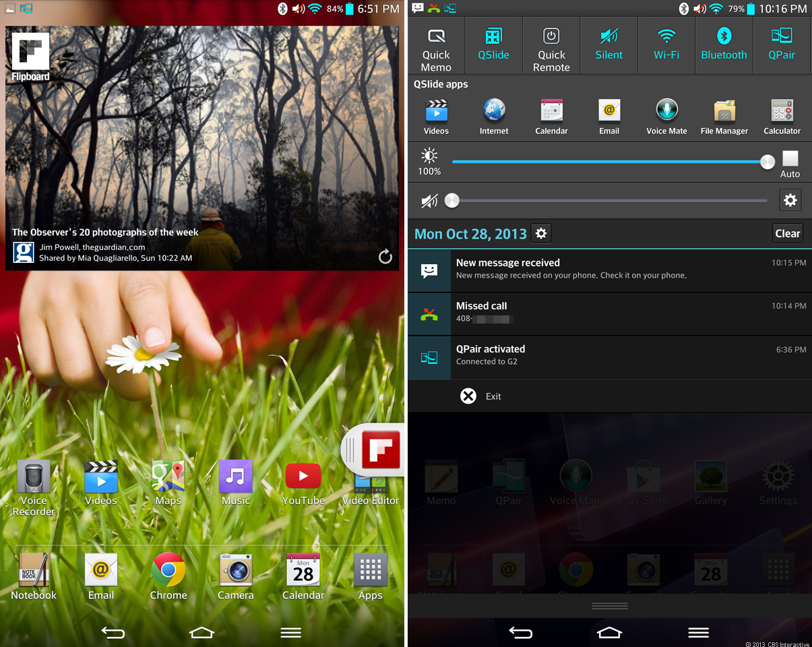The width and height of the screenshot is (812, 647).
Task: Open the Missed call notification
Action: (x=610, y=313)
